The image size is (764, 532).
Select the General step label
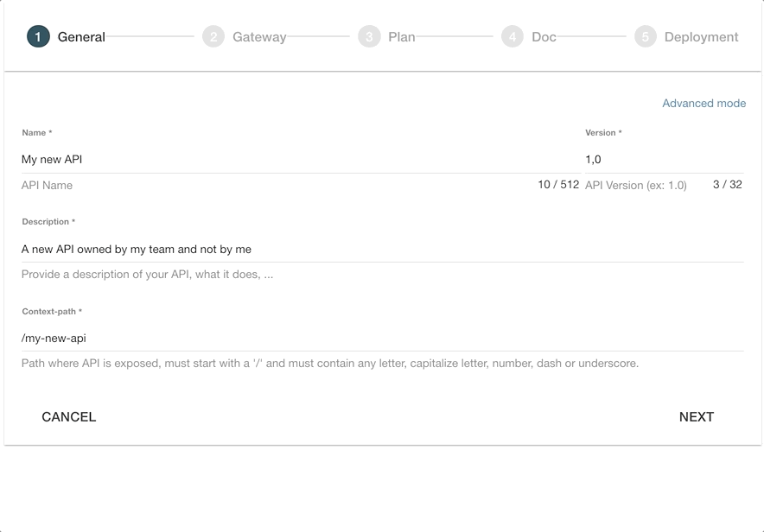(81, 37)
